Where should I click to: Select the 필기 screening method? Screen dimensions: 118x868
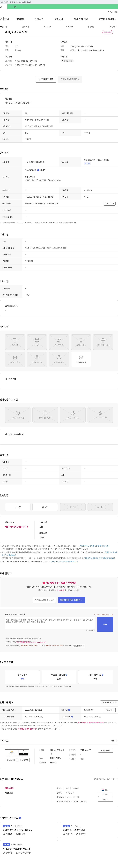click(73, 507)
